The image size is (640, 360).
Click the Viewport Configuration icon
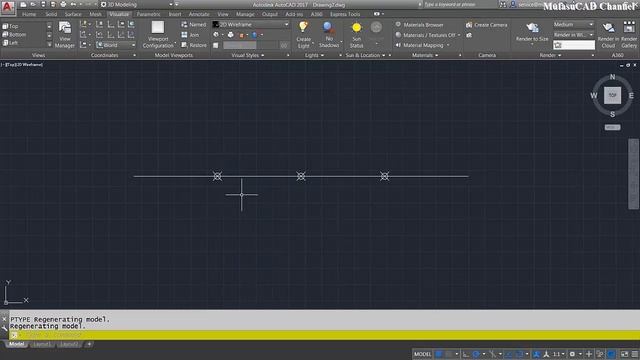[x=158, y=27]
